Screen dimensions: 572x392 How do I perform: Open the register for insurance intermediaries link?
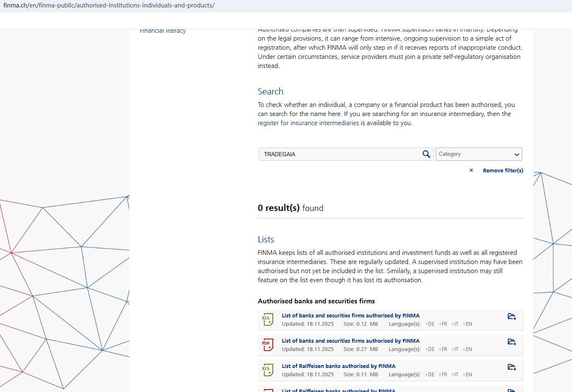coord(308,123)
